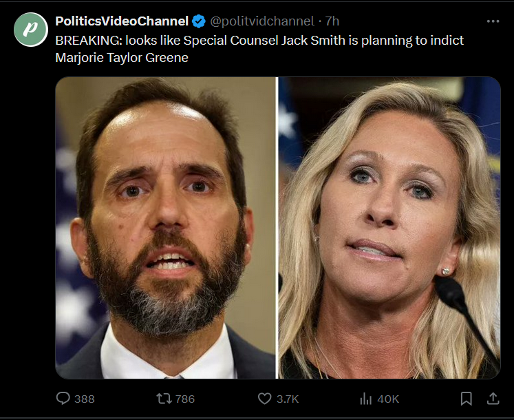514x420 pixels.
Task: Click the @politvidchannel handle
Action: pos(261,21)
